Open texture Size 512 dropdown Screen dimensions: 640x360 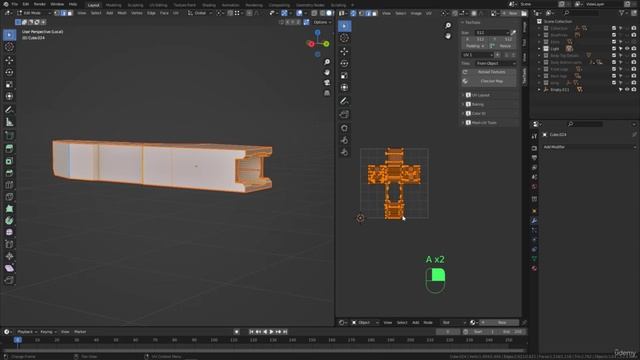(x=493, y=32)
